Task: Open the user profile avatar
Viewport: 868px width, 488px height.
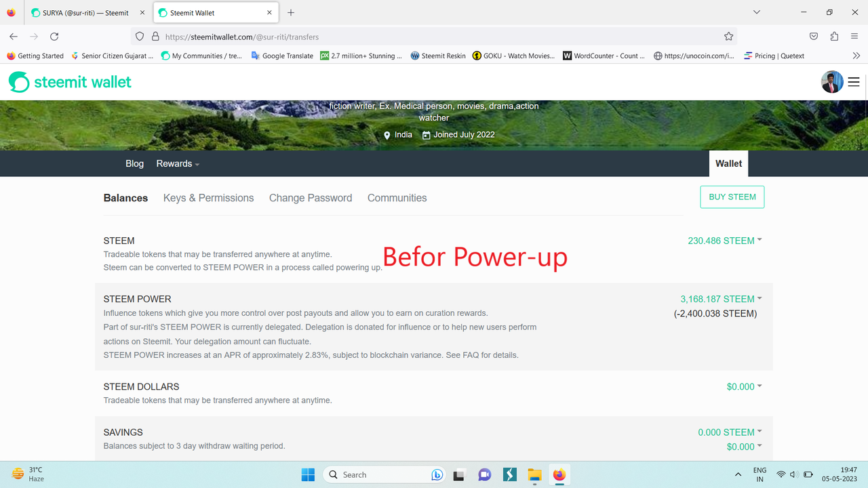Action: point(832,82)
